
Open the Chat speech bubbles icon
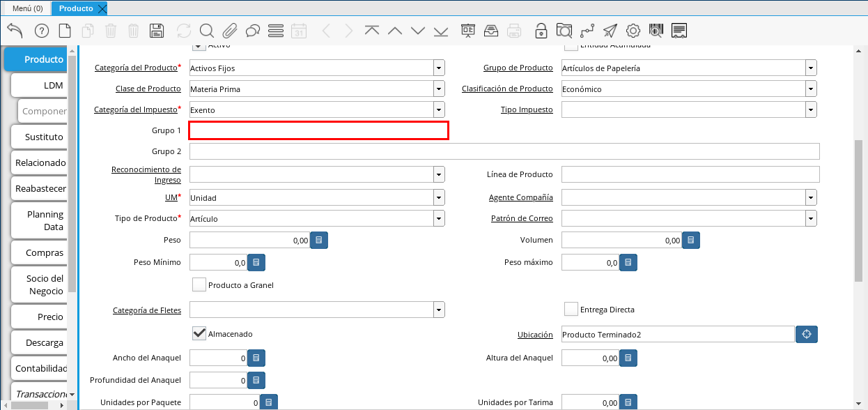pyautogui.click(x=253, y=31)
